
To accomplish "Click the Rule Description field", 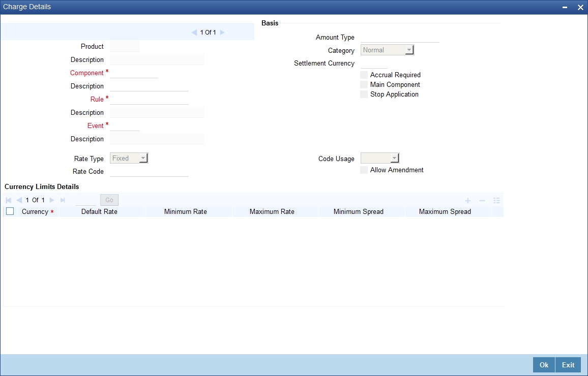I will point(157,112).
